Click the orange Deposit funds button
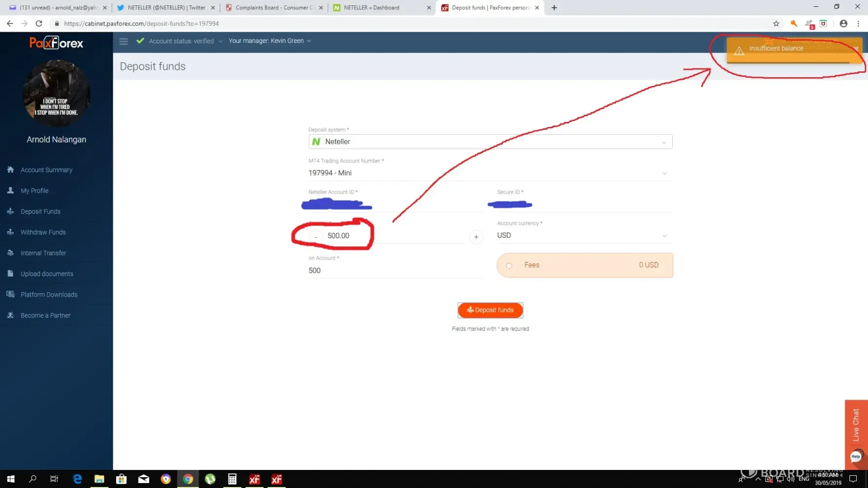Screen dimensions: 868x488 [x=490, y=310]
